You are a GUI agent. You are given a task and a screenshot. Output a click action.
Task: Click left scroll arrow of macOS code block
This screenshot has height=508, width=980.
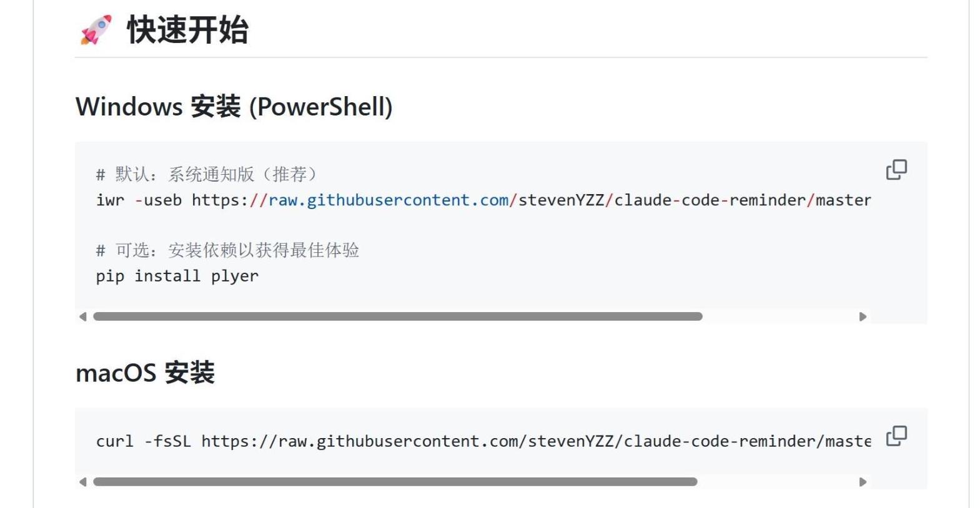pos(82,482)
